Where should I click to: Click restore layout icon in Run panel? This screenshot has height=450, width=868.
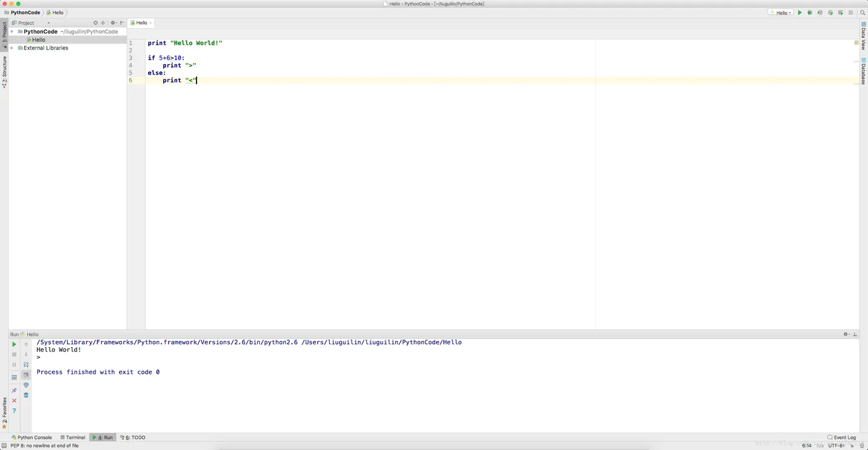[14, 377]
